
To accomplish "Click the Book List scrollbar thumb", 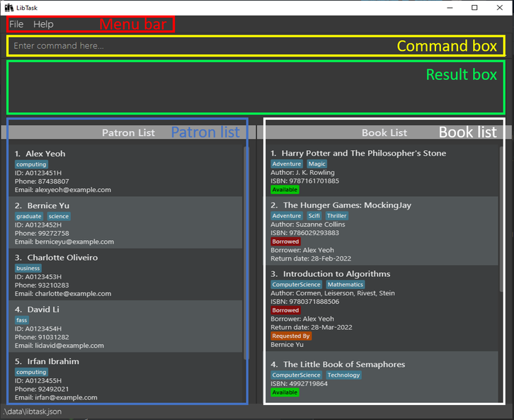I will point(501,219).
